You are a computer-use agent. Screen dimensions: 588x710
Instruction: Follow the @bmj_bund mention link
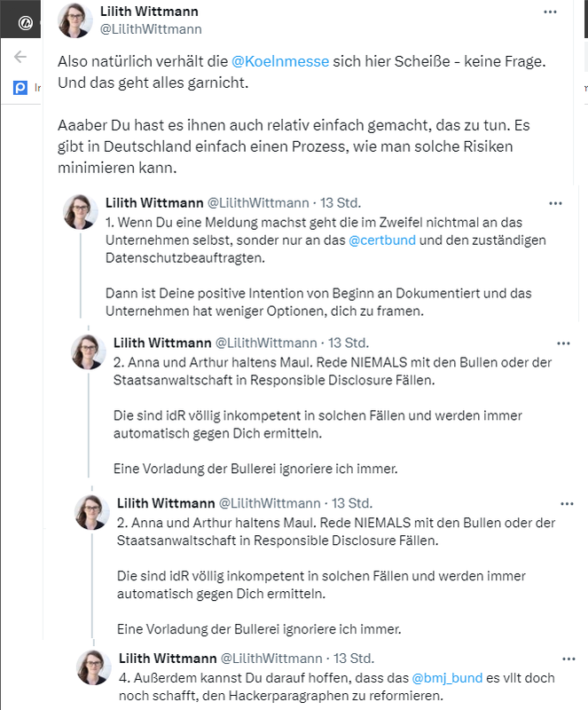click(447, 678)
